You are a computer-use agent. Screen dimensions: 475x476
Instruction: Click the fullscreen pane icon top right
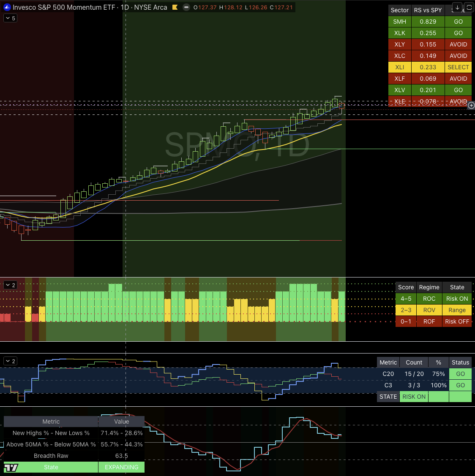coord(469,7)
